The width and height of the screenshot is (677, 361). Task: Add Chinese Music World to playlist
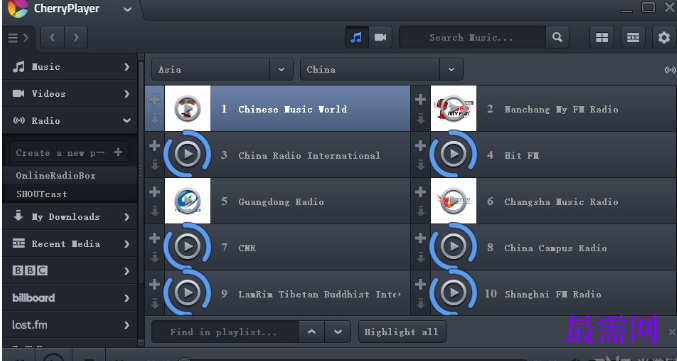tap(155, 100)
